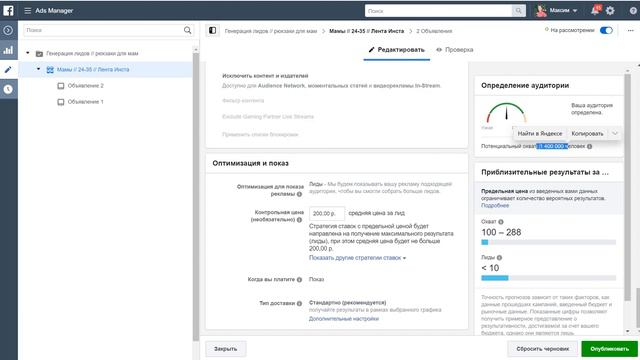The image size is (640, 360).
Task: Collapse the campaign tree arrow
Action: tap(28, 53)
